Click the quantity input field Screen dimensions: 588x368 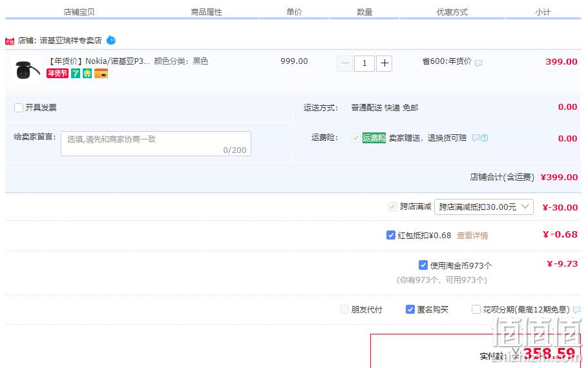pos(364,63)
